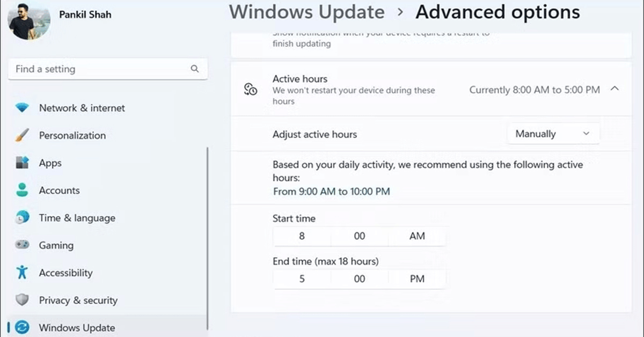
Task: Click the Active hours clock icon
Action: (x=249, y=90)
